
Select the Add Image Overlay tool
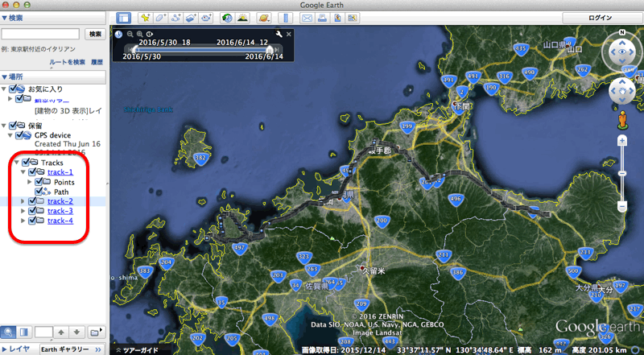coord(191,18)
